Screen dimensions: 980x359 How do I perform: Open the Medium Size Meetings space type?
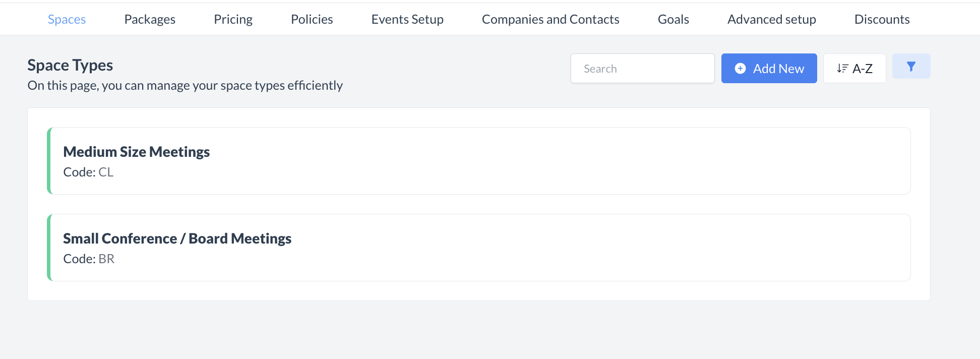click(136, 152)
